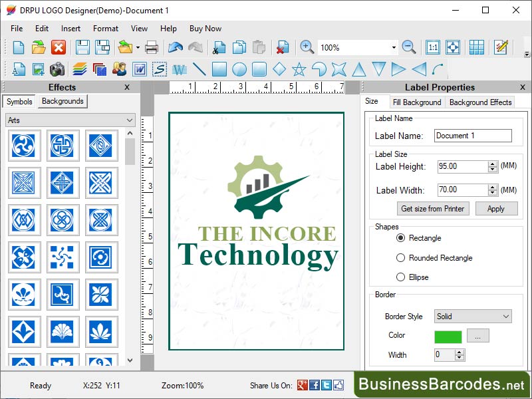This screenshot has height=399, width=532.
Task: Select the Line drawing tool
Action: 199,68
